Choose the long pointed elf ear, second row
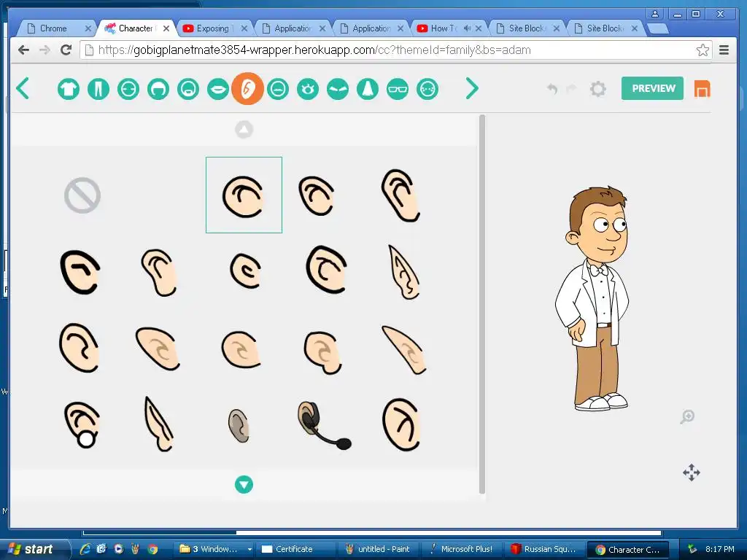The width and height of the screenshot is (747, 560). (404, 272)
